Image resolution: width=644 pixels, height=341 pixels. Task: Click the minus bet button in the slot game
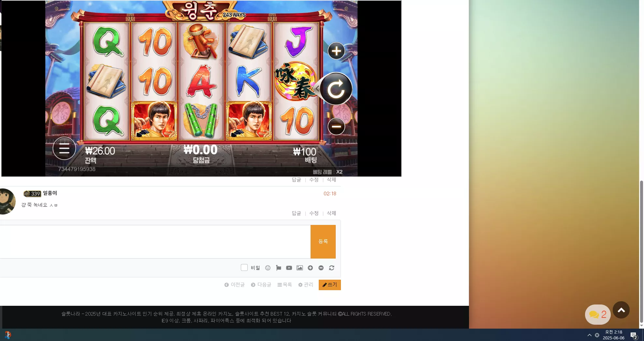(336, 126)
